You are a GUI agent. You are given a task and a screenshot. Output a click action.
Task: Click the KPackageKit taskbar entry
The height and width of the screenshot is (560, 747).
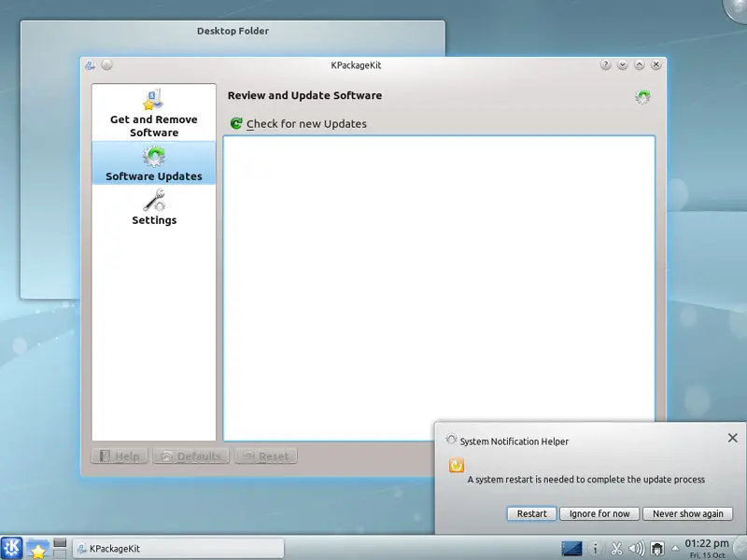tap(177, 549)
